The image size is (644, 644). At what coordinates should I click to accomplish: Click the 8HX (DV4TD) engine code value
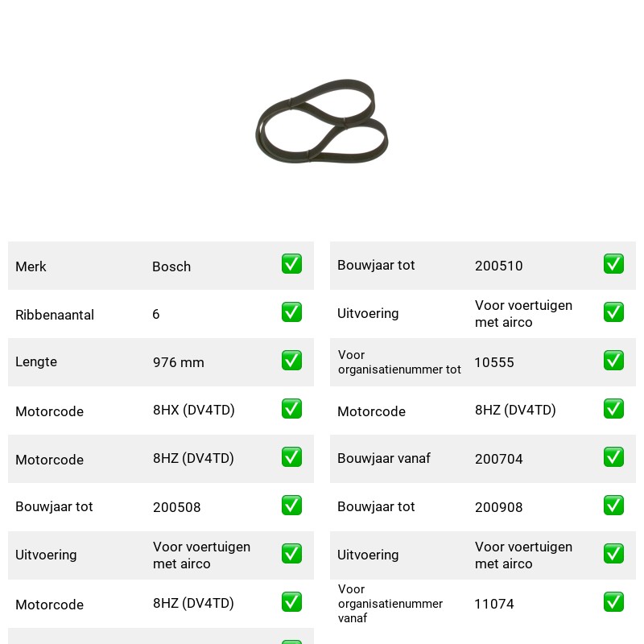click(x=193, y=410)
